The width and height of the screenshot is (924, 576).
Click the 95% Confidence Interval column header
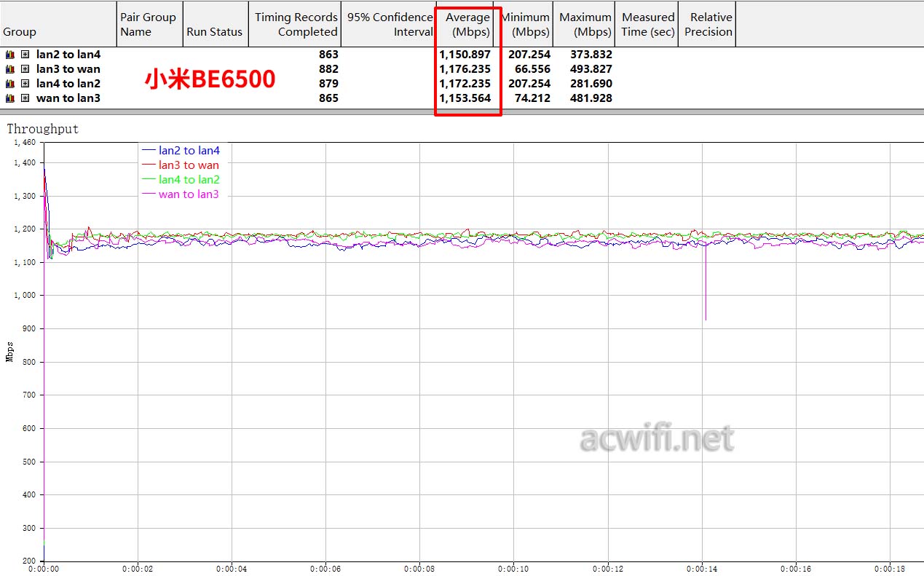pos(390,24)
